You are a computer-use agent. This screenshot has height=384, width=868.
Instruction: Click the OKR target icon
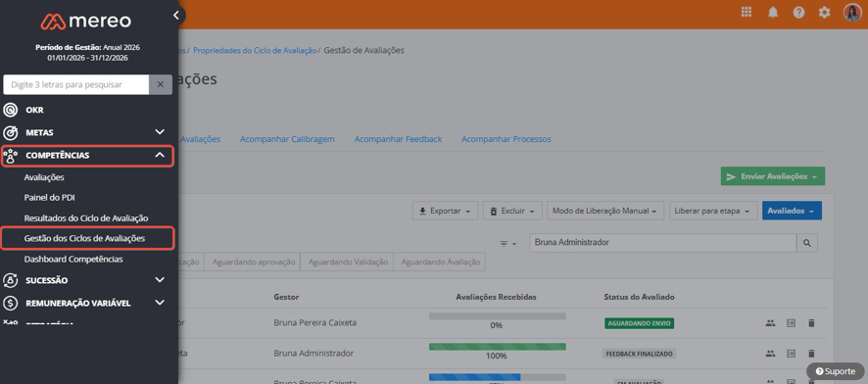point(11,110)
